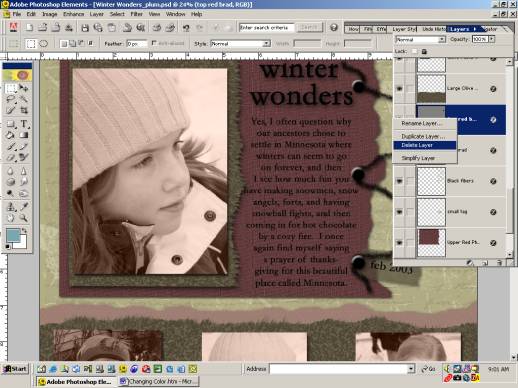The image size is (518, 388).
Task: Select the Eyedropper tool
Action: pyautogui.click(x=24, y=207)
